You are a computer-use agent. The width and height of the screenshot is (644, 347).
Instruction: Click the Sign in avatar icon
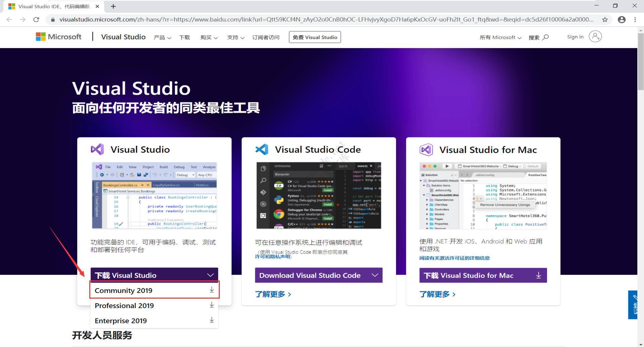pos(595,37)
